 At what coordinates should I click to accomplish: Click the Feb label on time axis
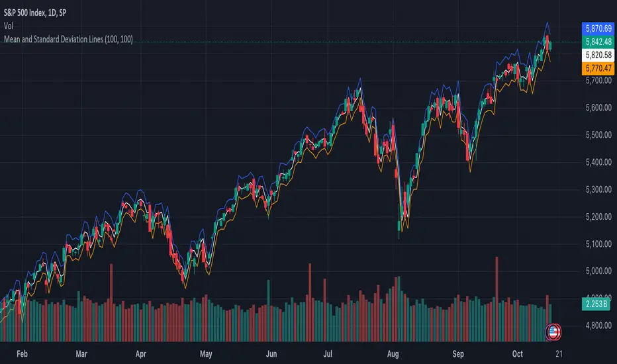click(x=22, y=354)
